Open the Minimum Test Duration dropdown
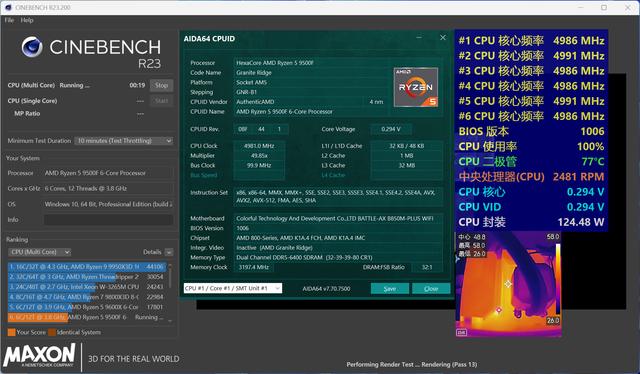The width and height of the screenshot is (640, 374). point(124,140)
